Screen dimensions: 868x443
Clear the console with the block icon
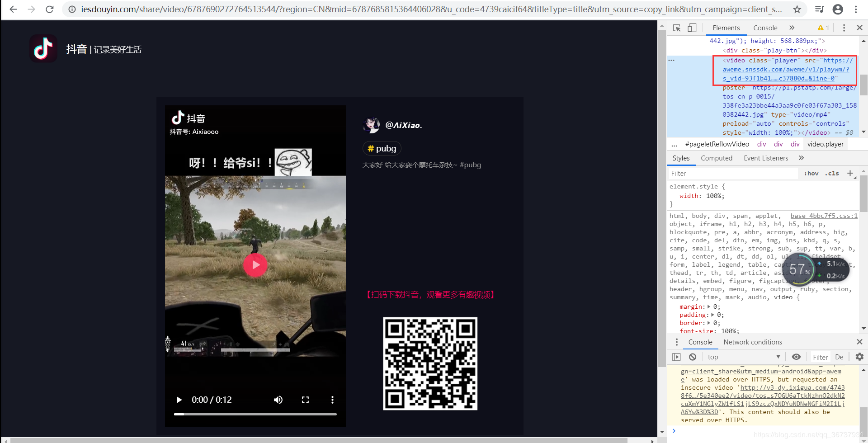point(693,357)
